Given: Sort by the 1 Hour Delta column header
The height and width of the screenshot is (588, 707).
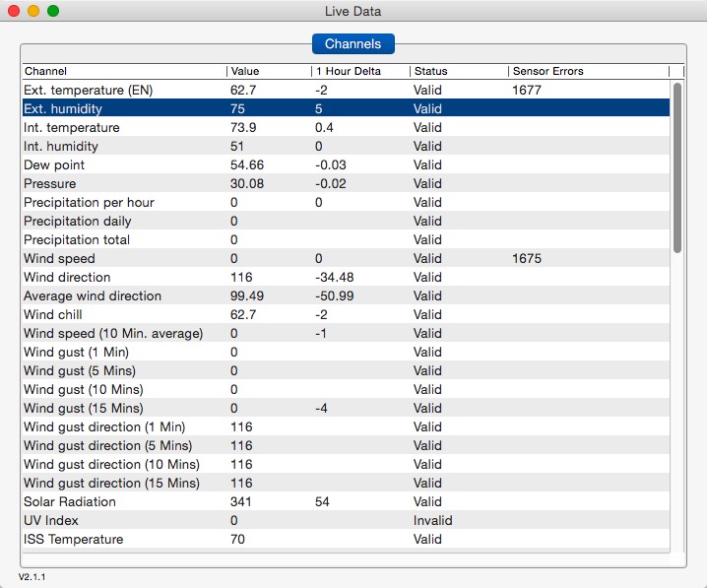Looking at the screenshot, I should pyautogui.click(x=360, y=71).
